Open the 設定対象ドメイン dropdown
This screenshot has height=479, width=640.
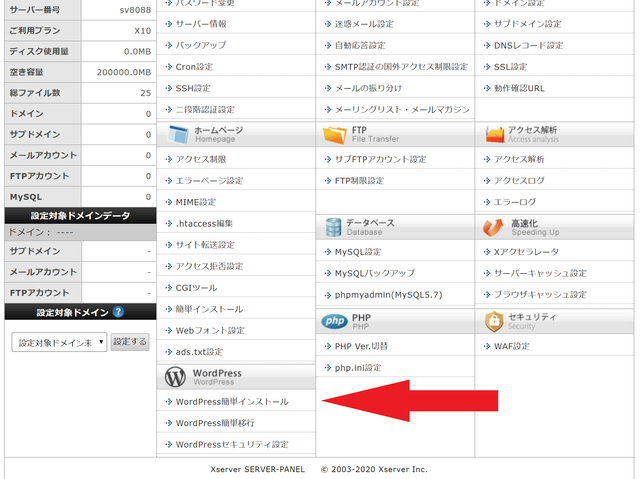pos(59,342)
